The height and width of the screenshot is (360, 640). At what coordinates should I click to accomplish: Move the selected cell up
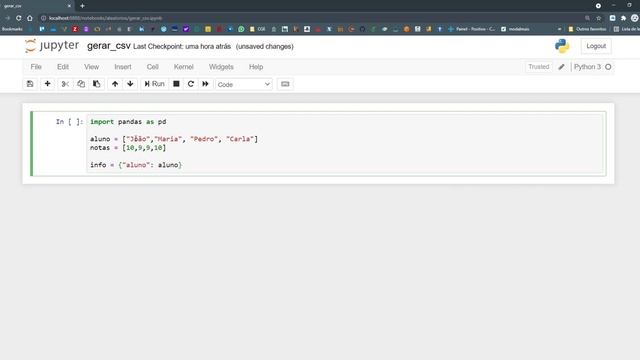(x=115, y=84)
